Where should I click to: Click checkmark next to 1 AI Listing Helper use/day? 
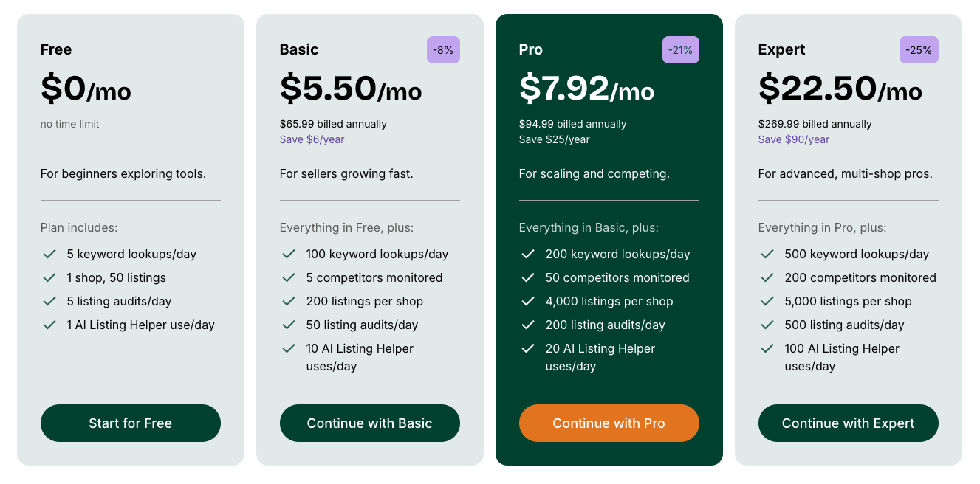[49, 325]
